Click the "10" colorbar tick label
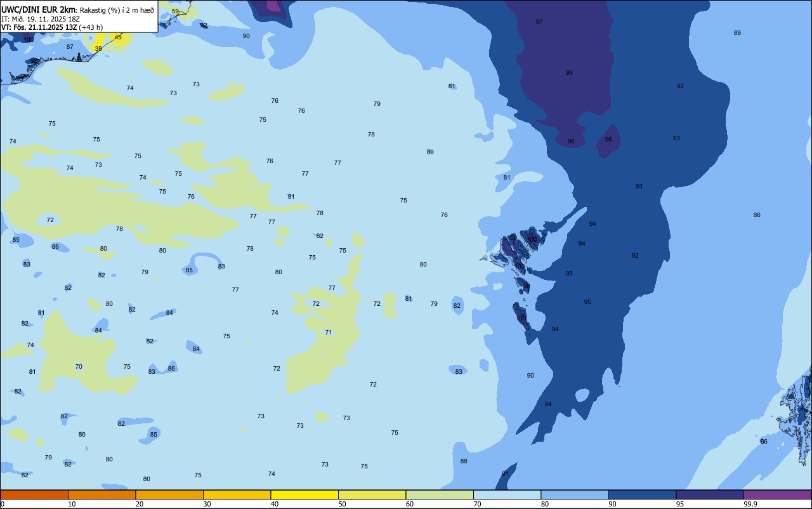Screen dimensions: 812x509 [x=72, y=504]
